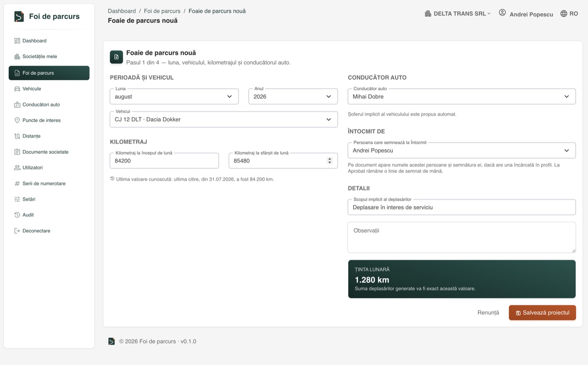Click the globe language icon
This screenshot has width=588, height=365.
564,14
